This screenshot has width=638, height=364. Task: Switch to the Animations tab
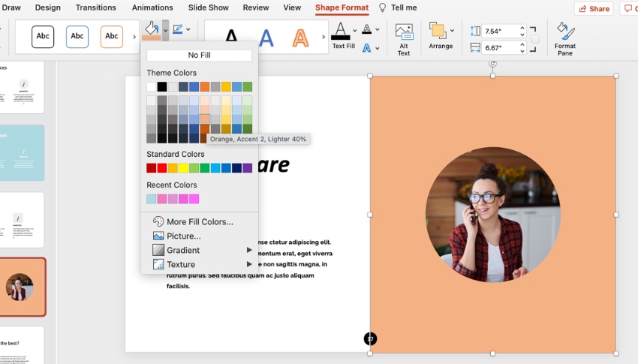152,8
